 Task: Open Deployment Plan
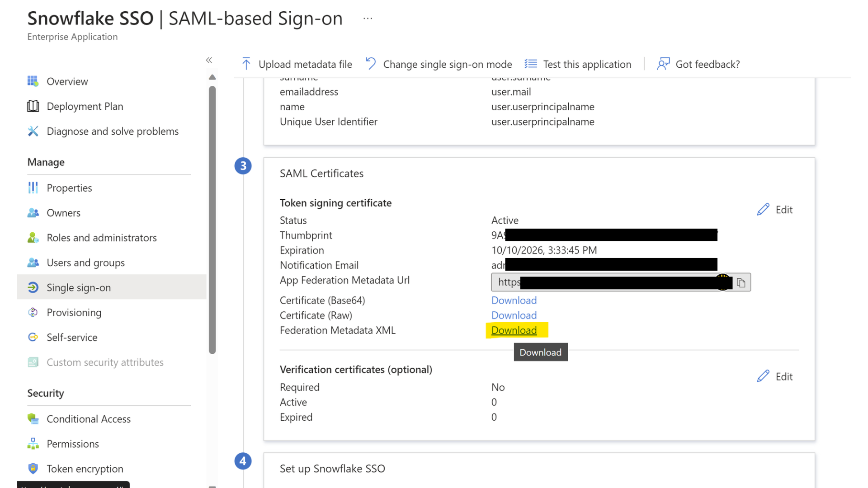tap(85, 106)
